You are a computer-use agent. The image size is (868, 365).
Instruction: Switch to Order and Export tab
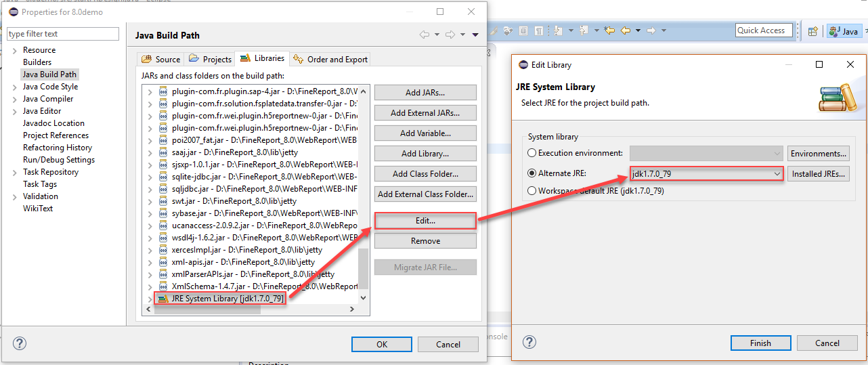330,59
